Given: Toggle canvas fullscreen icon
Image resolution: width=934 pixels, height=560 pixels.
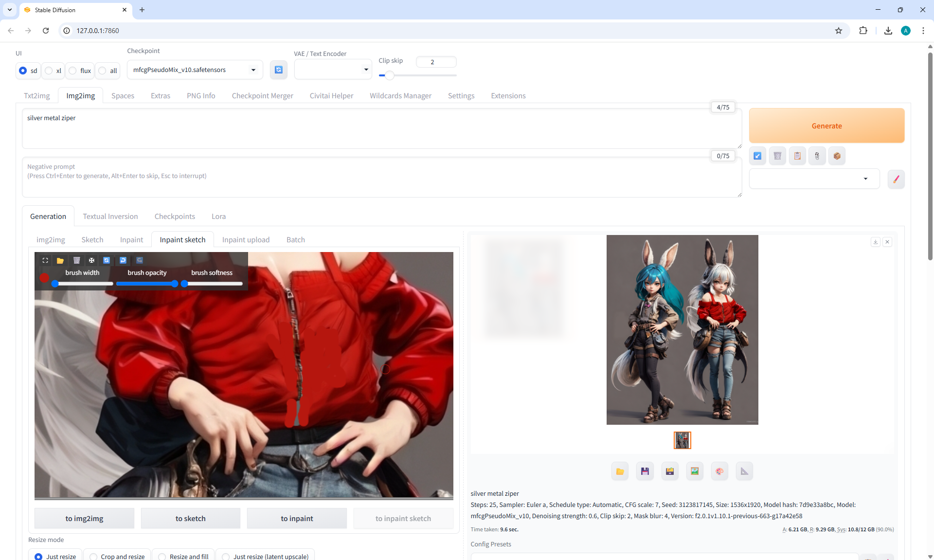Looking at the screenshot, I should [45, 260].
